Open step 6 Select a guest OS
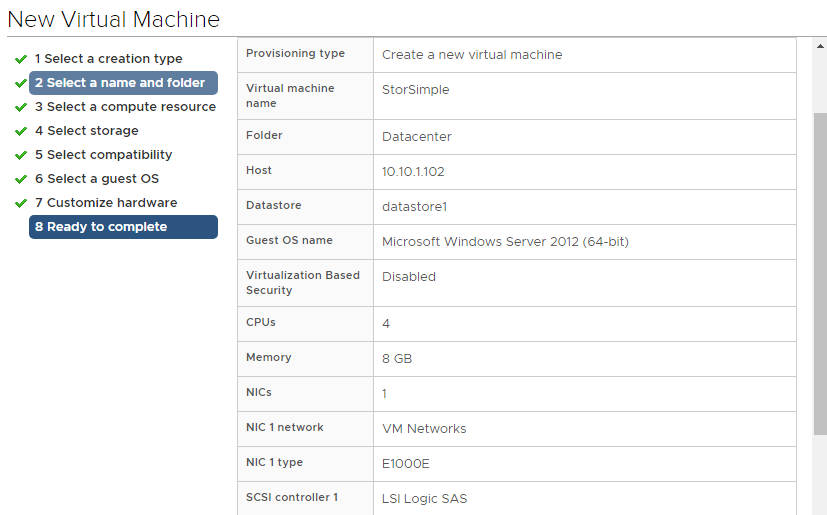 click(97, 179)
